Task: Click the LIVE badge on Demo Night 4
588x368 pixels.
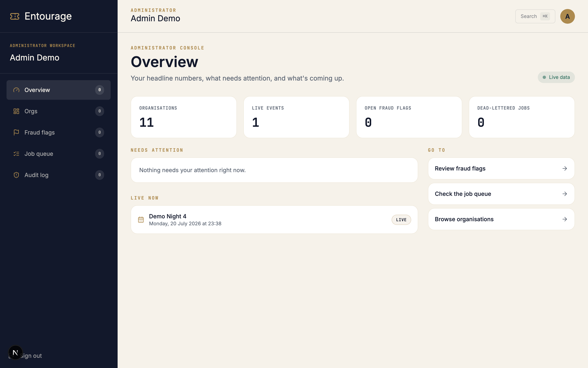Action: pyautogui.click(x=401, y=220)
